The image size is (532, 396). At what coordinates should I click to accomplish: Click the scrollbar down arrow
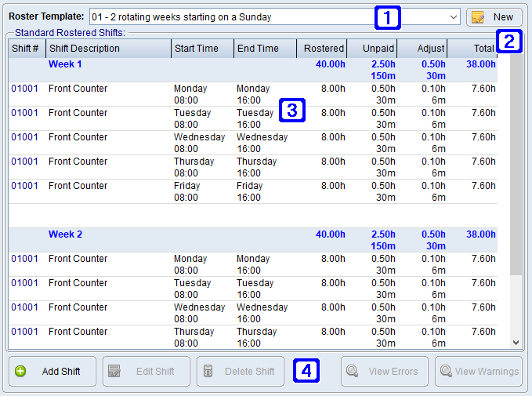pyautogui.click(x=516, y=343)
